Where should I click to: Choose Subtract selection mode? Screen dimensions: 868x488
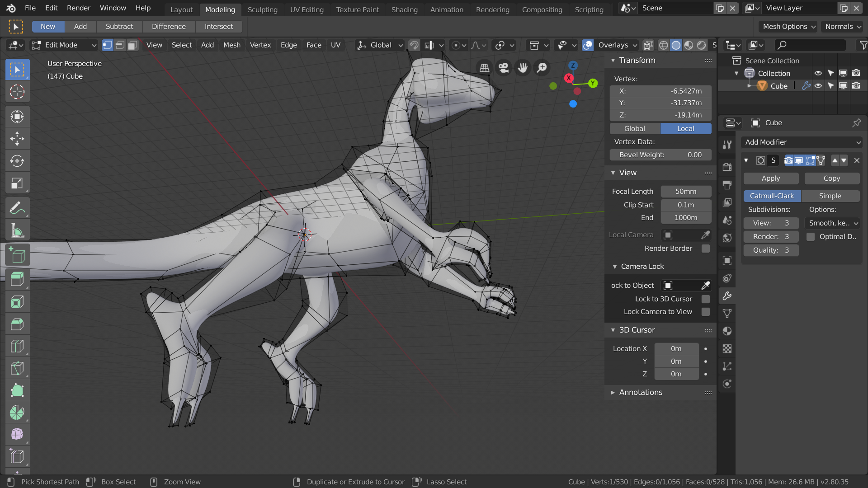pyautogui.click(x=119, y=27)
